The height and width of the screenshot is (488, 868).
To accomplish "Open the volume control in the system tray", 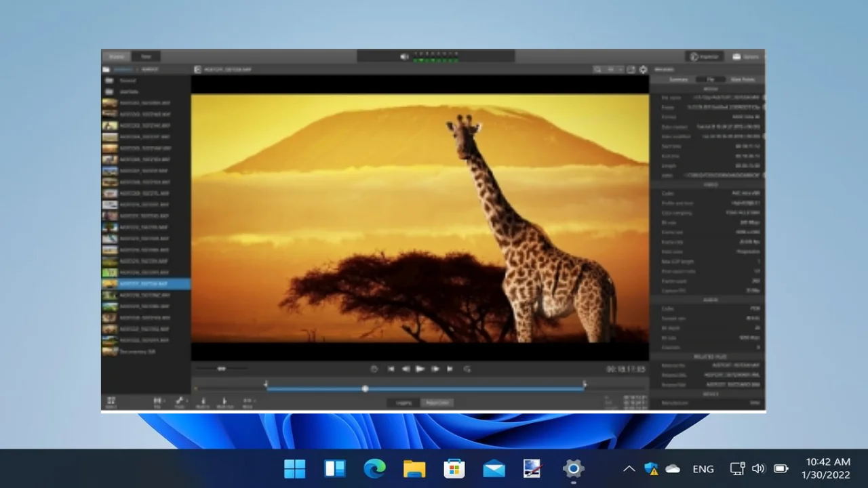I will point(759,468).
